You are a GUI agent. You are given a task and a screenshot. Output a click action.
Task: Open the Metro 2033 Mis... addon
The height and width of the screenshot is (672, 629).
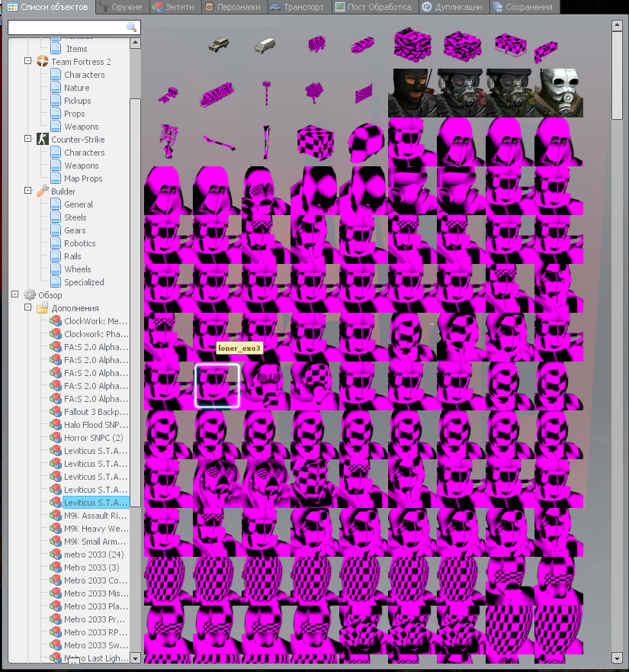[96, 593]
